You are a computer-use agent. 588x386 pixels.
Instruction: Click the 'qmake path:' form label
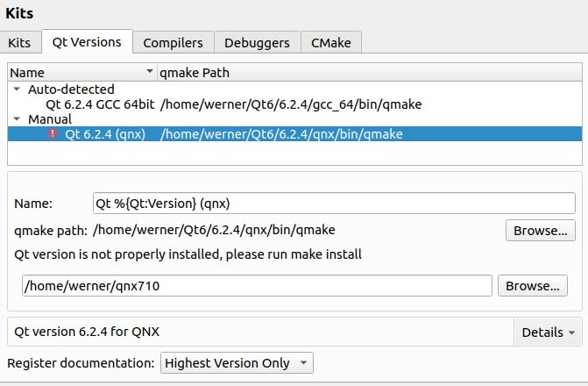[x=51, y=230]
